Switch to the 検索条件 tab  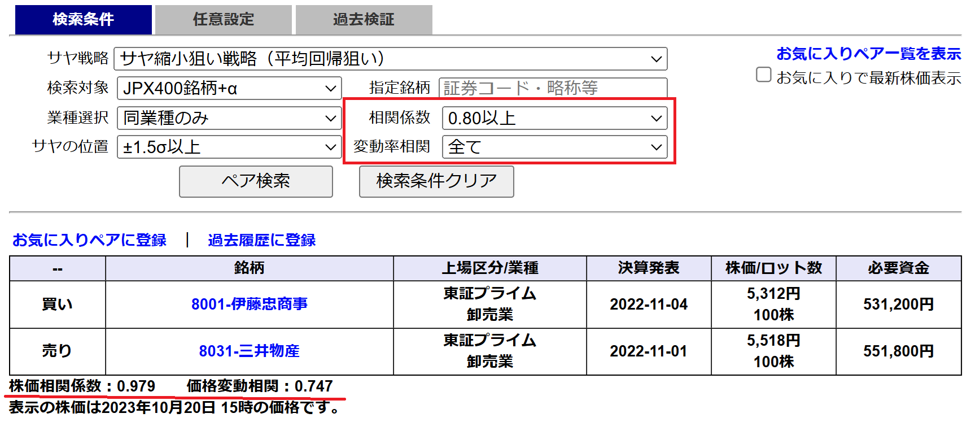(83, 20)
